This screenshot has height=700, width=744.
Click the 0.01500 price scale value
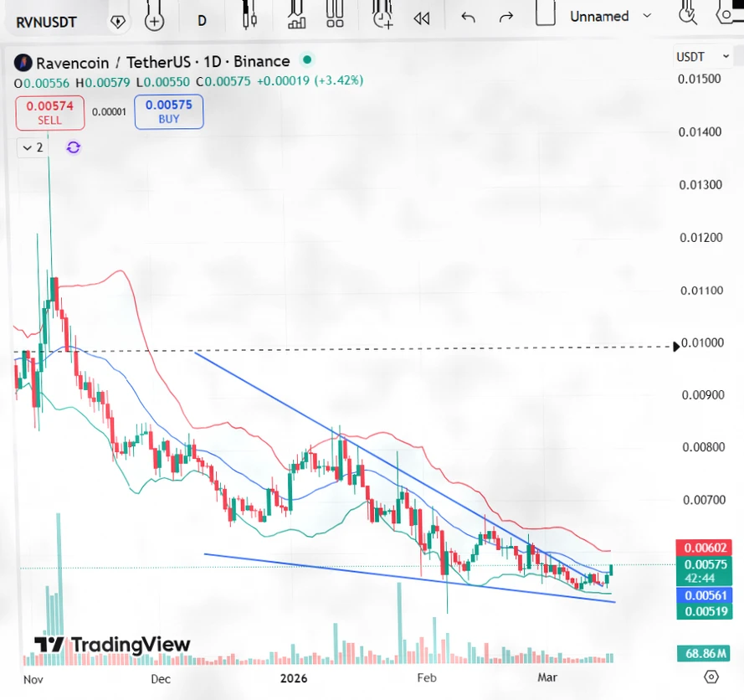click(699, 79)
